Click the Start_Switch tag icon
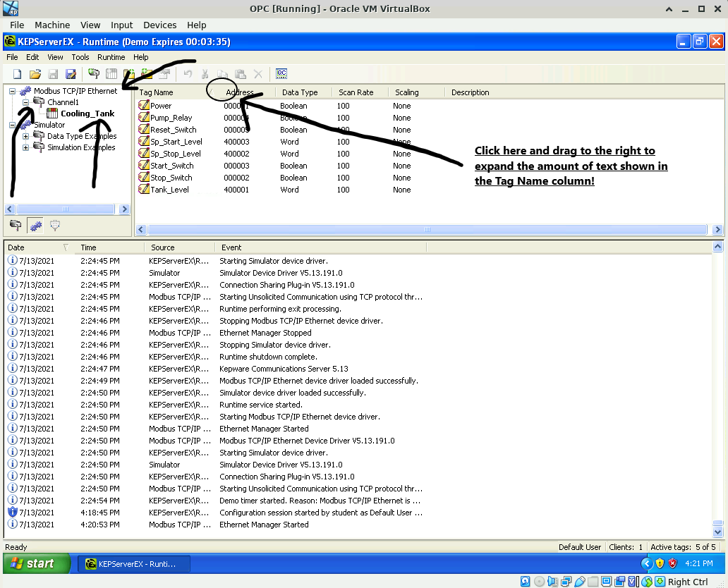The image size is (728, 588). click(x=143, y=165)
